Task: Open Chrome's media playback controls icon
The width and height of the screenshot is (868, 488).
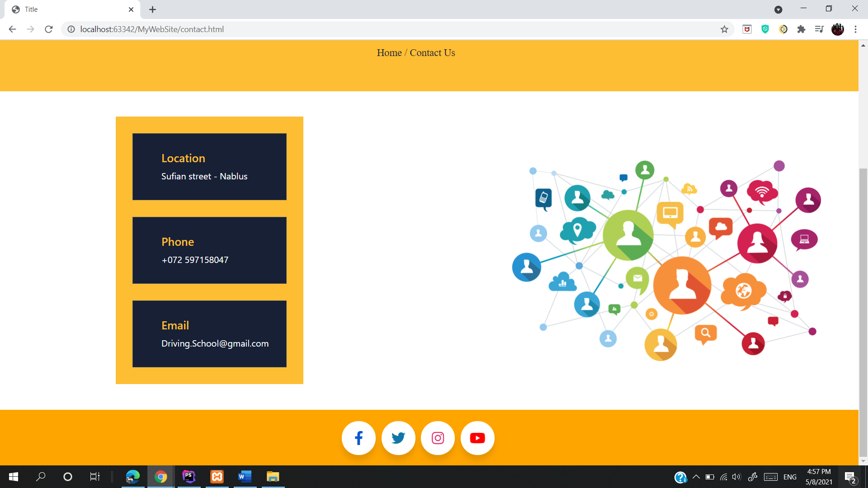Action: tap(819, 29)
